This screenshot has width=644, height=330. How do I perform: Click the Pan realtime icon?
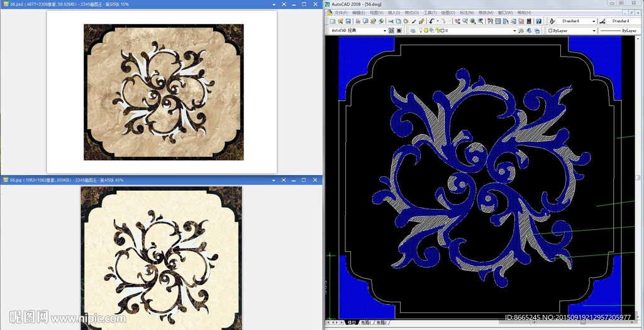point(456,21)
